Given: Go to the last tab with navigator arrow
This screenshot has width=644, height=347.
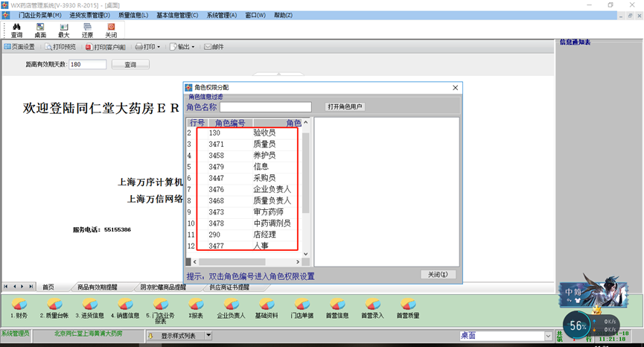Looking at the screenshot, I should (31, 287).
